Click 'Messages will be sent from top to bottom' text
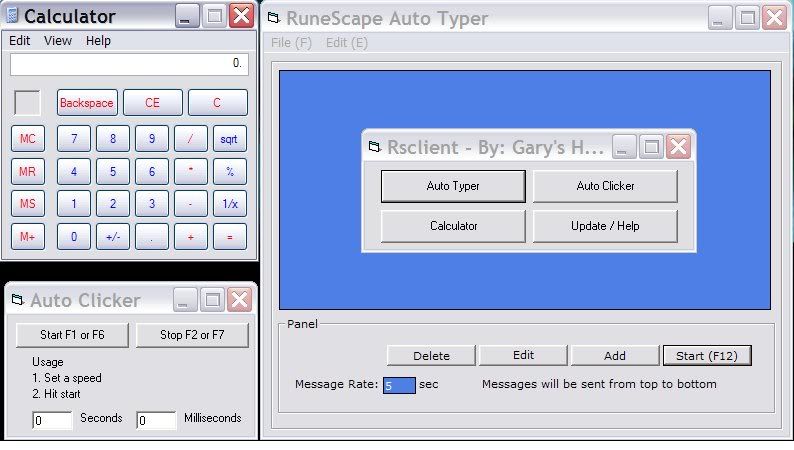This screenshot has width=794, height=450. coord(599,384)
